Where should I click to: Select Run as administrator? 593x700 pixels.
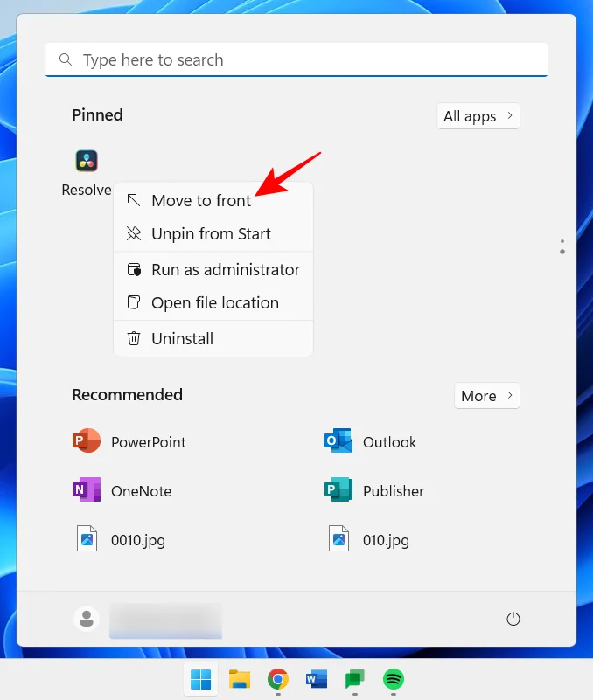click(213, 270)
